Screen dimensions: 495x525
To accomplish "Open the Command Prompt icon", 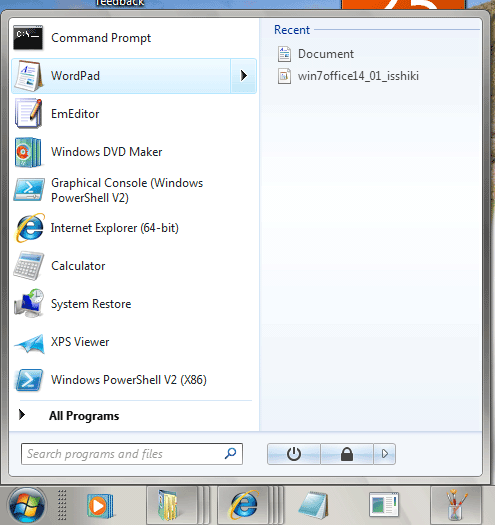I will (x=28, y=38).
